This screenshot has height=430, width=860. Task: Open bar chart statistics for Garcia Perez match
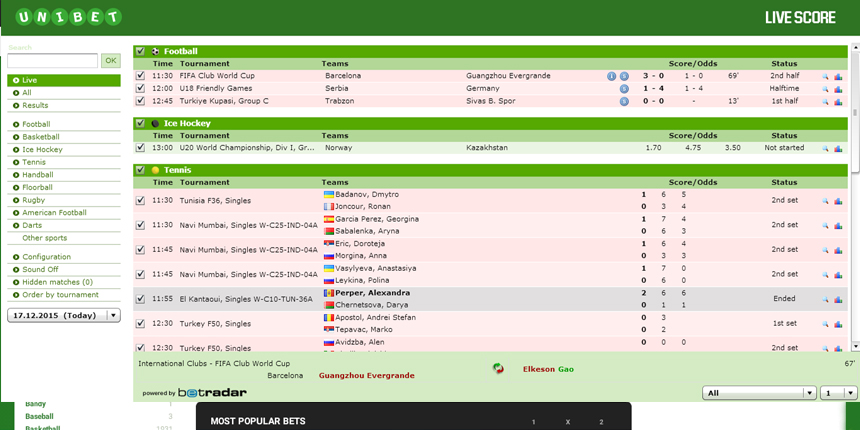coord(838,226)
